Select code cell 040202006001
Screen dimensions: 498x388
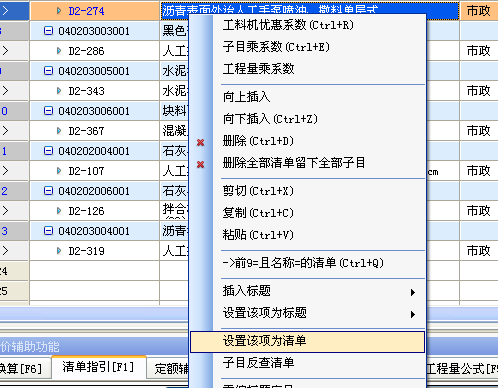94,191
